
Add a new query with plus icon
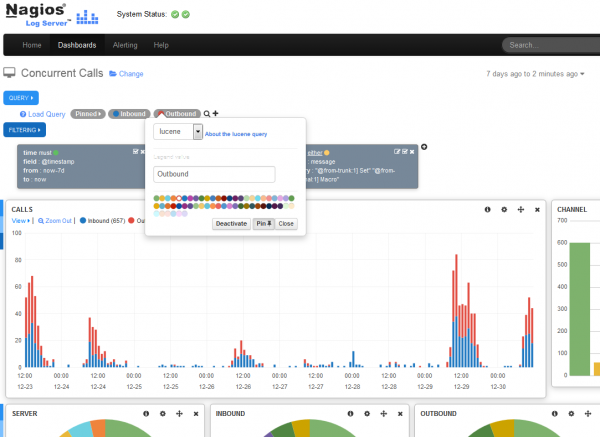pyautogui.click(x=216, y=114)
